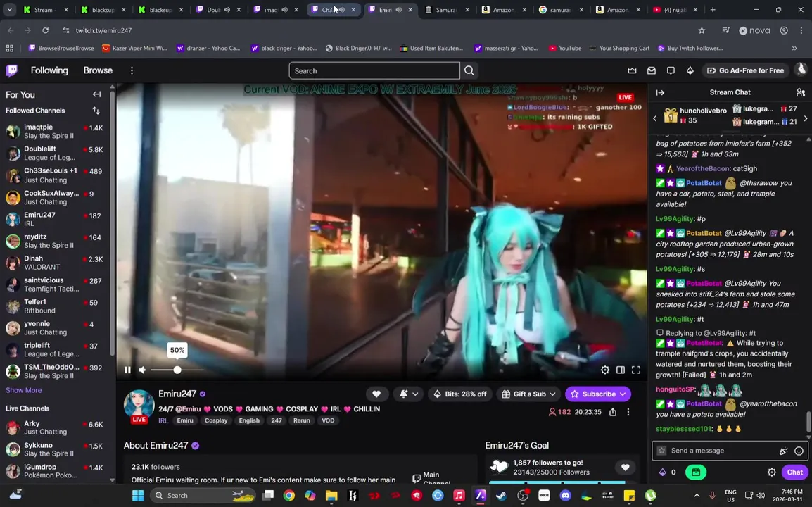Next gift leaderboard arrow in chat

click(805, 118)
